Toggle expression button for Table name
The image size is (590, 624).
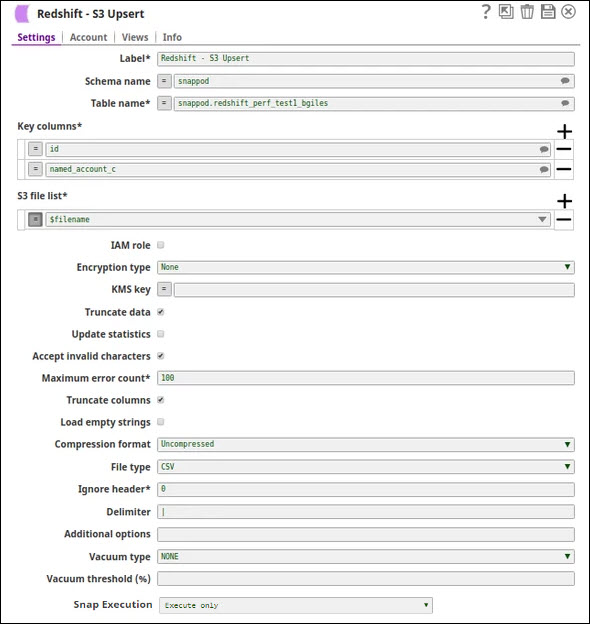(164, 103)
